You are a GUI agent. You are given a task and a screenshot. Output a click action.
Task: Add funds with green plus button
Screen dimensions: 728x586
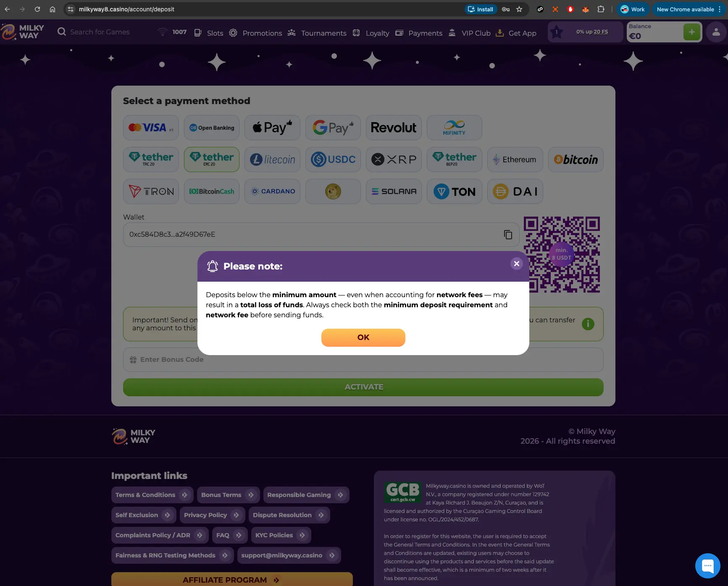pyautogui.click(x=691, y=32)
